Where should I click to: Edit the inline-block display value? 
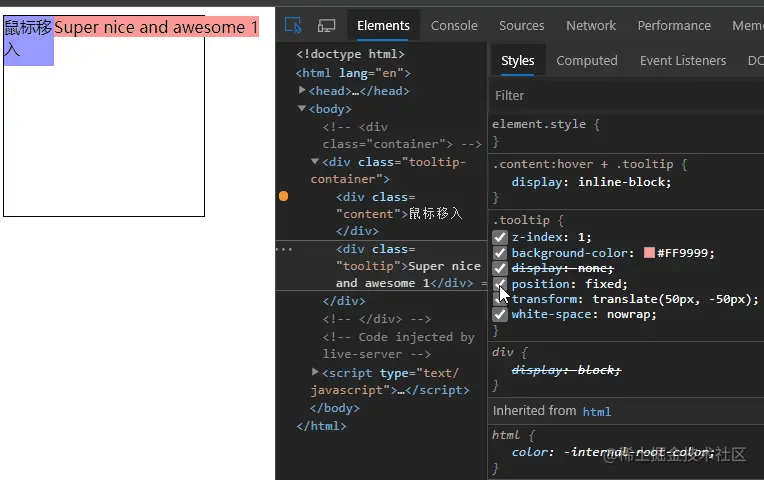pos(621,182)
